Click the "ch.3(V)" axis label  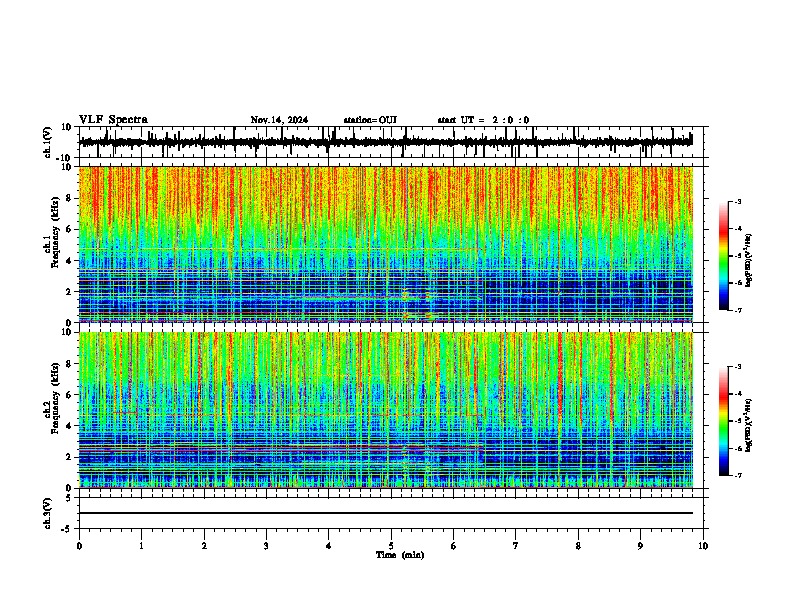click(x=48, y=513)
